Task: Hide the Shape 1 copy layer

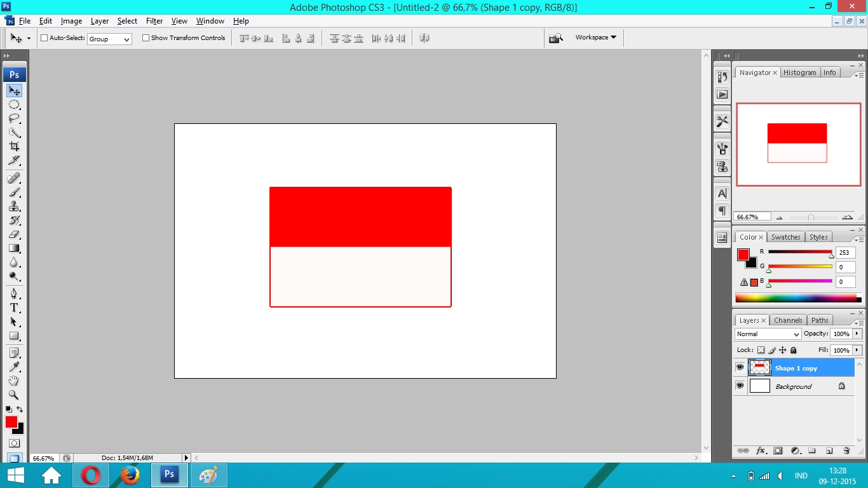Action: tap(740, 368)
